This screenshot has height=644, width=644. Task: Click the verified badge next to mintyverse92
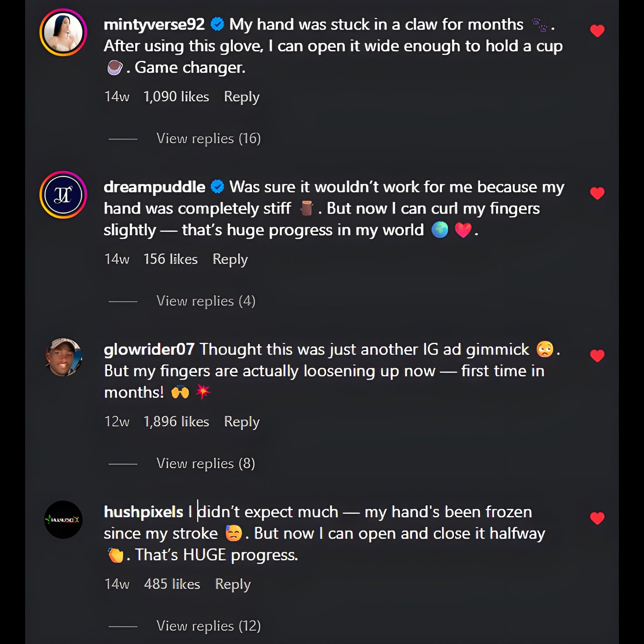click(x=217, y=24)
